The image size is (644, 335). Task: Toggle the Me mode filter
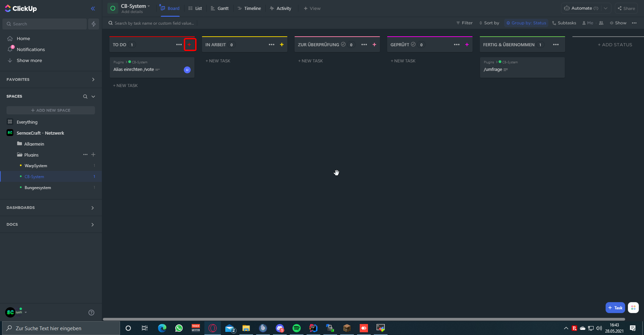[588, 23]
